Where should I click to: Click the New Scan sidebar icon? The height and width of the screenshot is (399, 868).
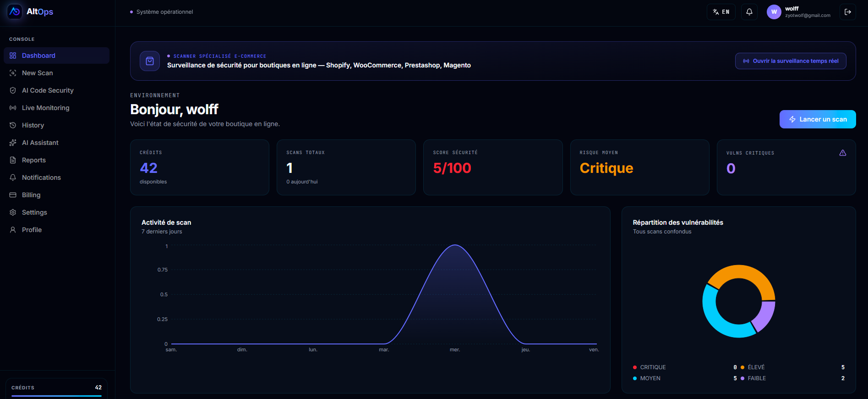click(13, 73)
